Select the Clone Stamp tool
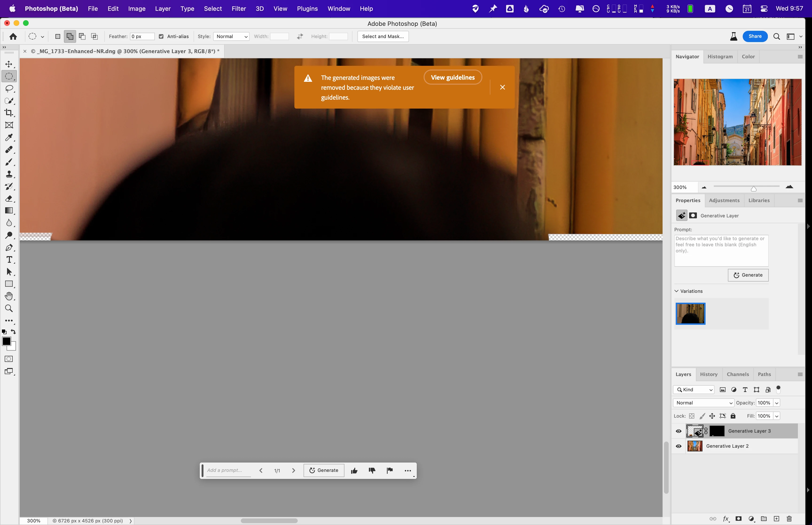The image size is (812, 525). pyautogui.click(x=9, y=174)
